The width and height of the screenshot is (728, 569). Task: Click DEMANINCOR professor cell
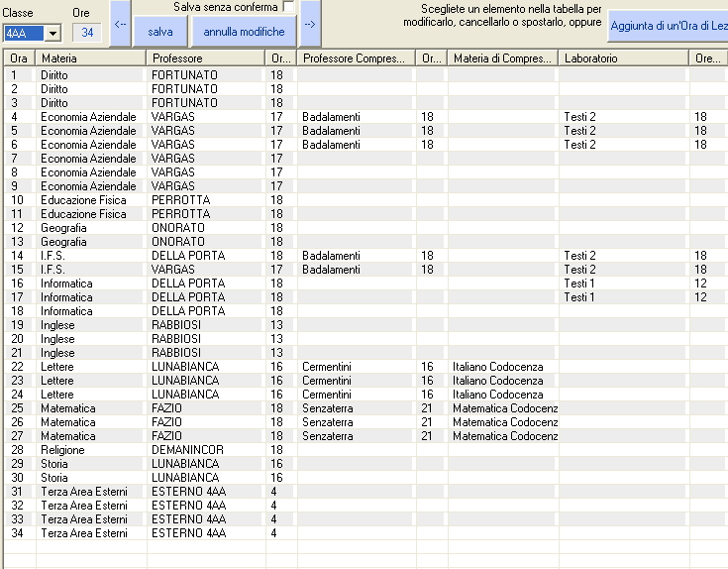pos(187,450)
